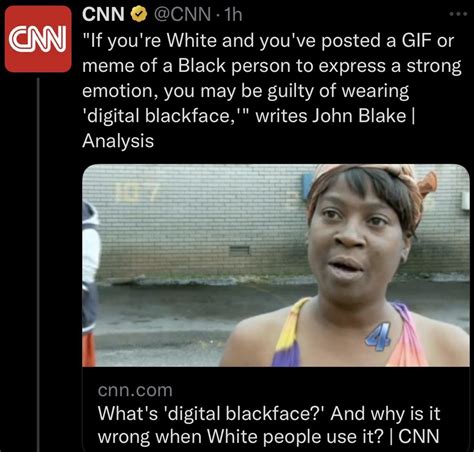The width and height of the screenshot is (474, 452).
Task: Click "writes John Blake" in the tweet text
Action: click(x=331, y=116)
